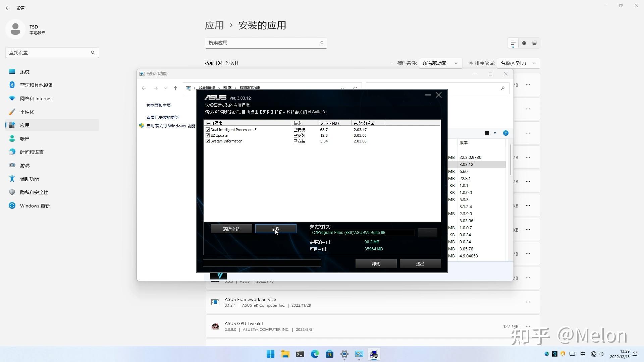Go back using the Settings back arrow
644x362 pixels.
[8, 8]
